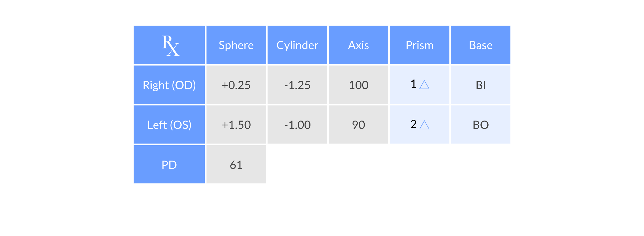Click the Axis column header
644x236 pixels.
click(x=358, y=45)
